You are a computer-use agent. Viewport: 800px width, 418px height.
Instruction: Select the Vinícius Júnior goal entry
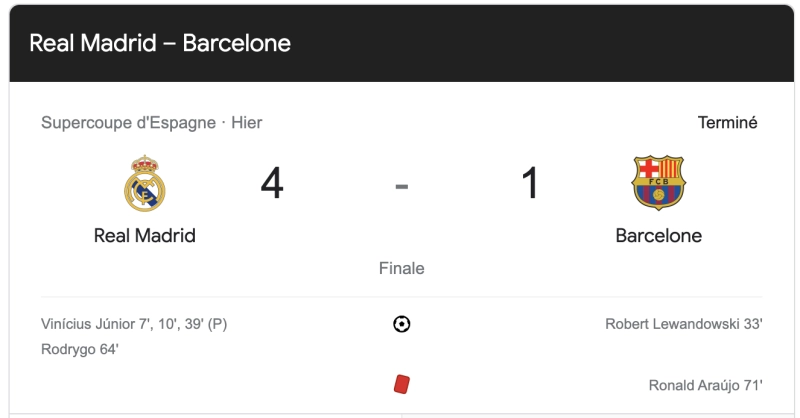pyautogui.click(x=134, y=324)
